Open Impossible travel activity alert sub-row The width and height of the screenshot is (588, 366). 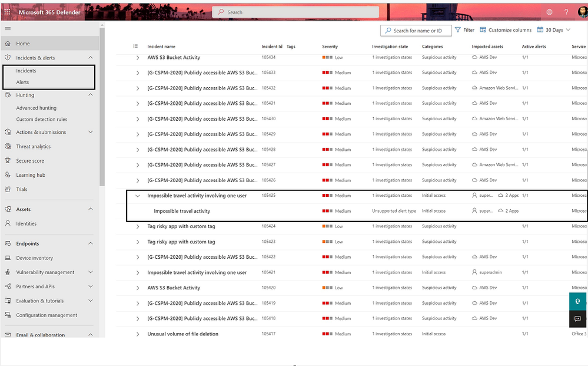[182, 211]
